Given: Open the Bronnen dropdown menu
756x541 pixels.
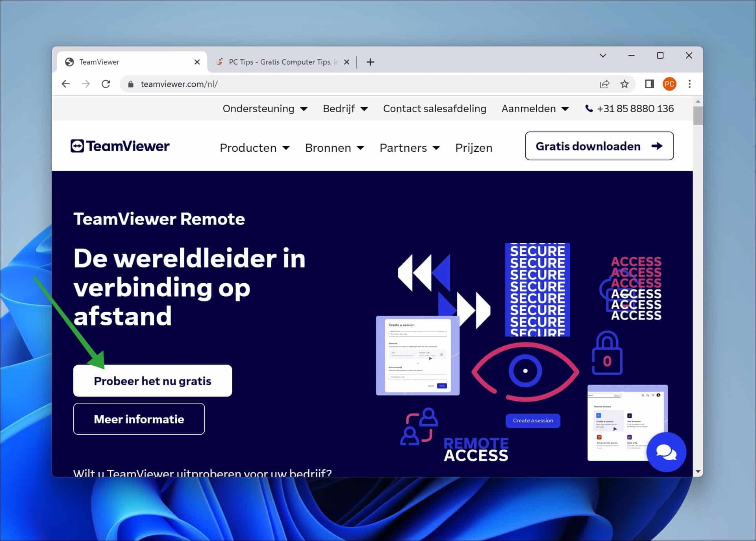Looking at the screenshot, I should click(335, 148).
